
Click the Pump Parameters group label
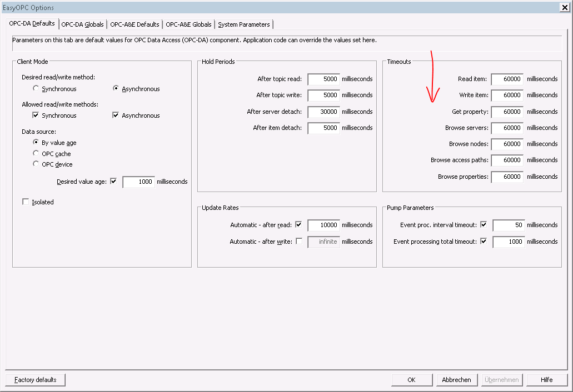(410, 208)
